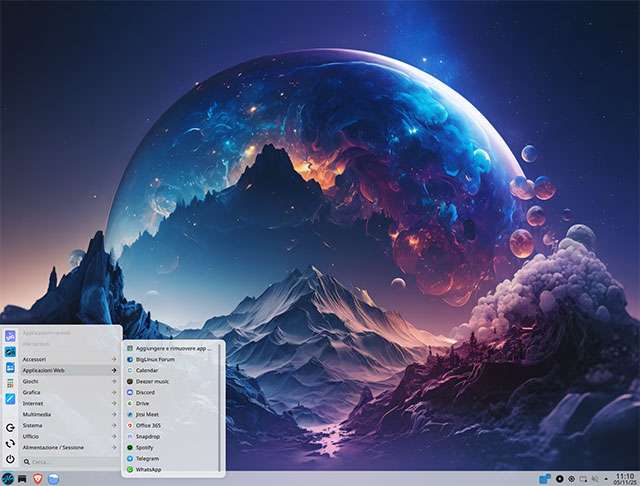Launch Drive web app
Screen dimensions: 640x486
click(x=171, y=403)
